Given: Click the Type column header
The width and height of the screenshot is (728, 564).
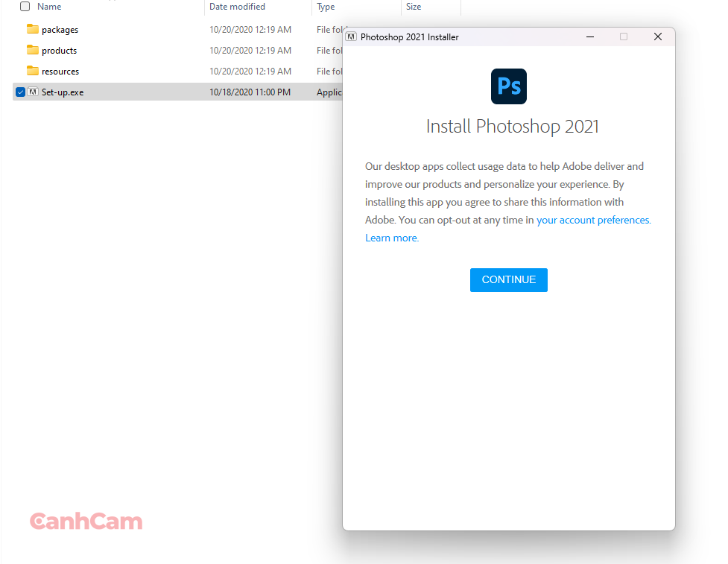Looking at the screenshot, I should pyautogui.click(x=326, y=7).
